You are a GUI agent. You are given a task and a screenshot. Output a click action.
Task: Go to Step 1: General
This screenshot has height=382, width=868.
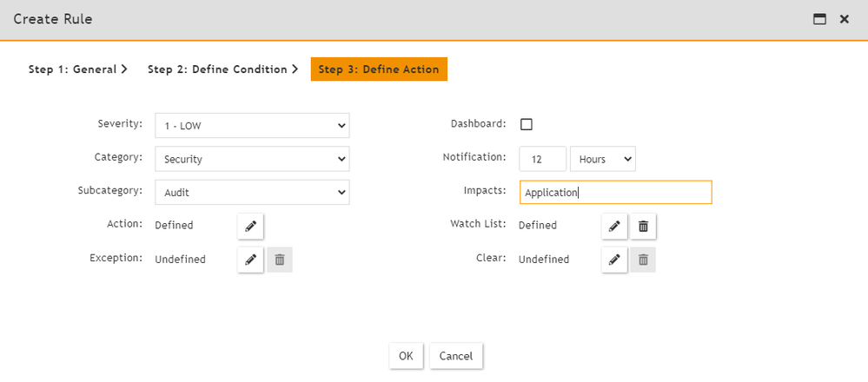[x=78, y=69]
